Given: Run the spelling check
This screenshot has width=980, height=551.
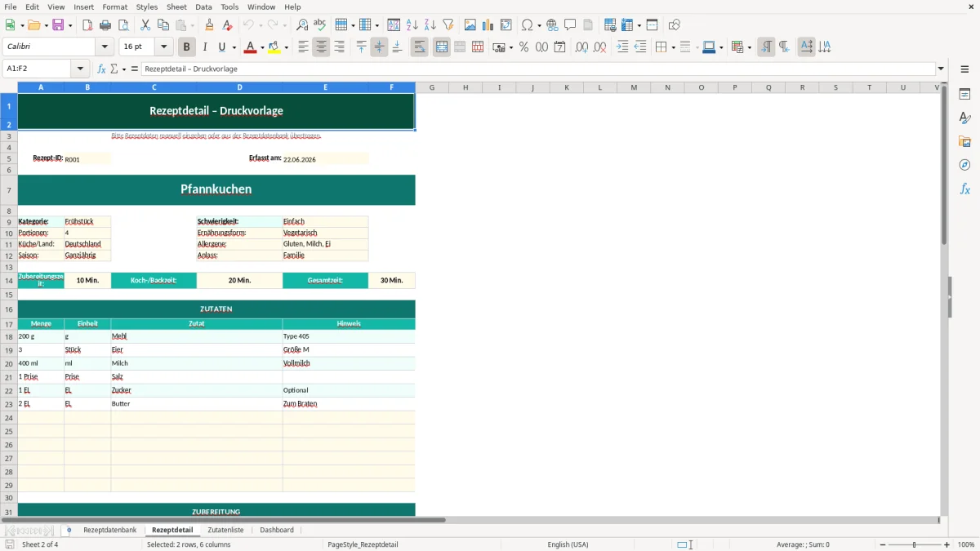Looking at the screenshot, I should tap(320, 25).
